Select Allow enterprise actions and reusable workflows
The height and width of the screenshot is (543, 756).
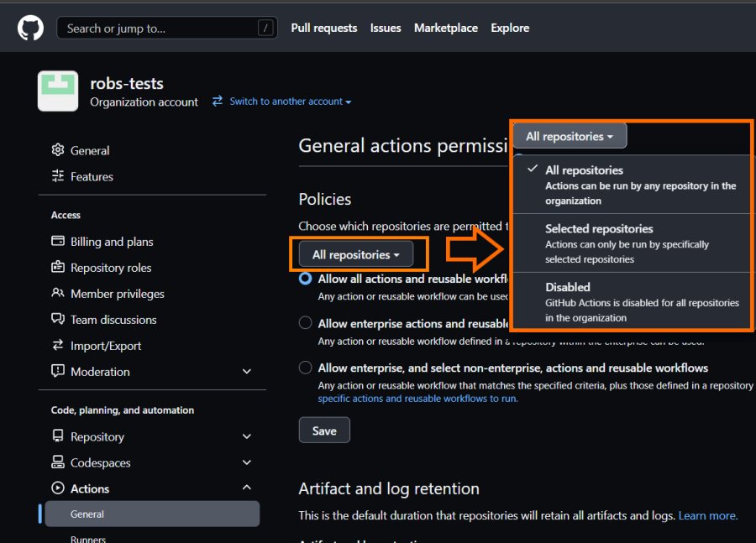pyautogui.click(x=305, y=323)
